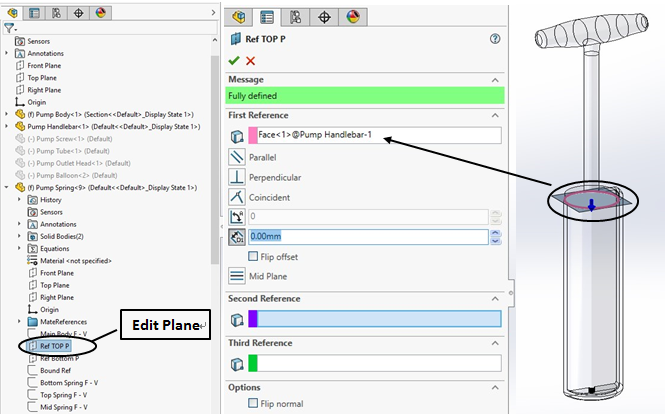
Task: Choose the Mid Plane option icon
Action: (x=237, y=276)
